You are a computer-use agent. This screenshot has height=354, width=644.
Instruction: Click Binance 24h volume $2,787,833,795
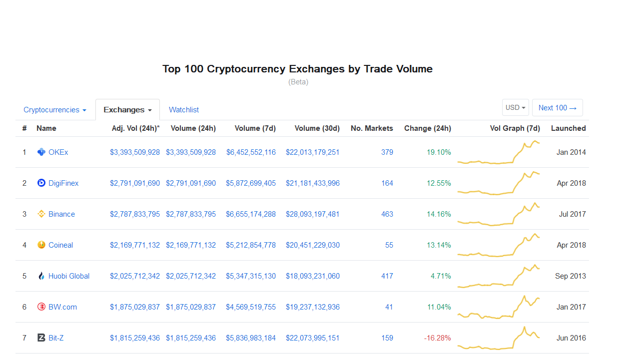191,214
